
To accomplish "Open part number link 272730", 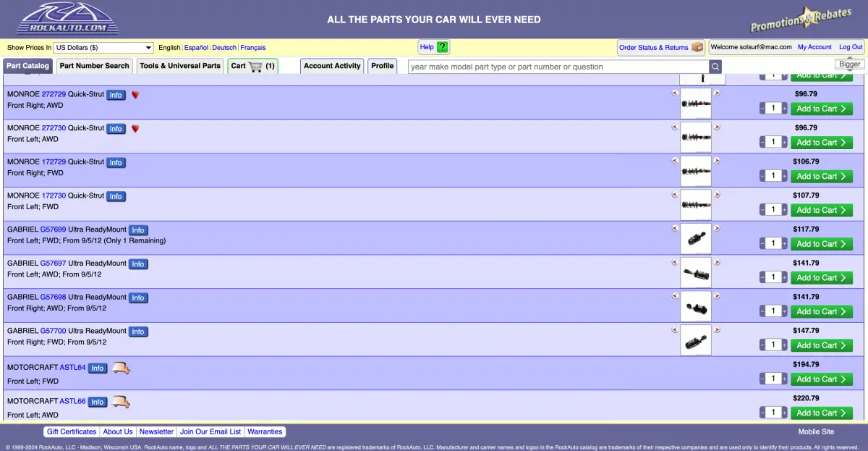I will (x=54, y=128).
